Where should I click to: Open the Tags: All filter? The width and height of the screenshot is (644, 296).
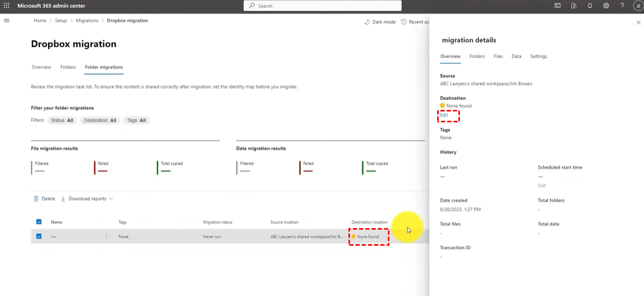click(x=136, y=120)
